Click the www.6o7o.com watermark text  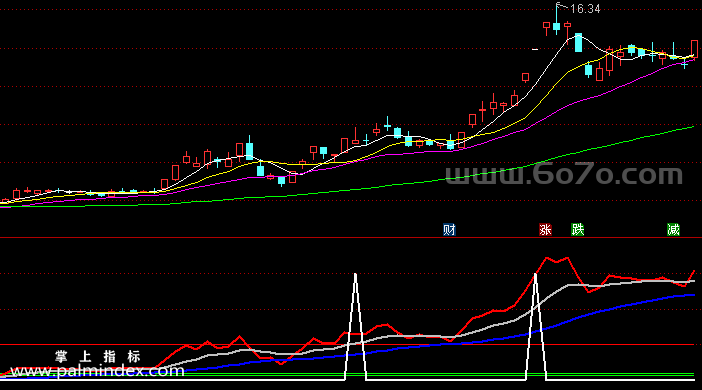[x=564, y=175]
